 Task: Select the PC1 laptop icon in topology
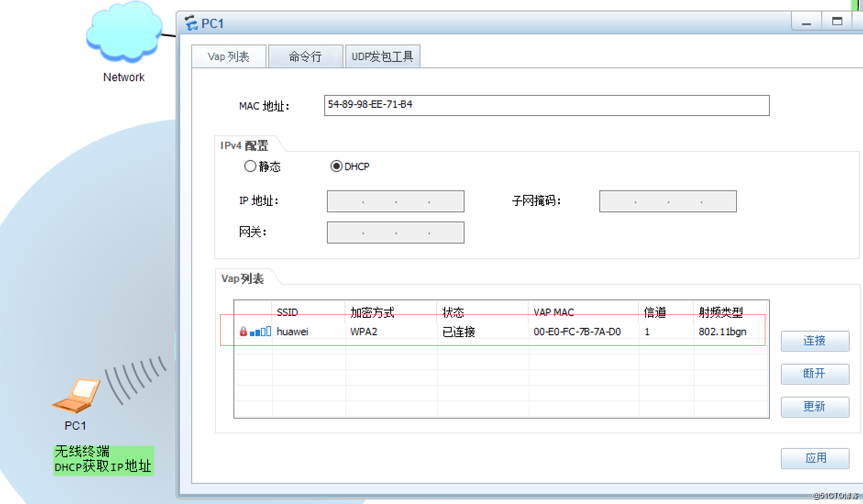pyautogui.click(x=77, y=395)
